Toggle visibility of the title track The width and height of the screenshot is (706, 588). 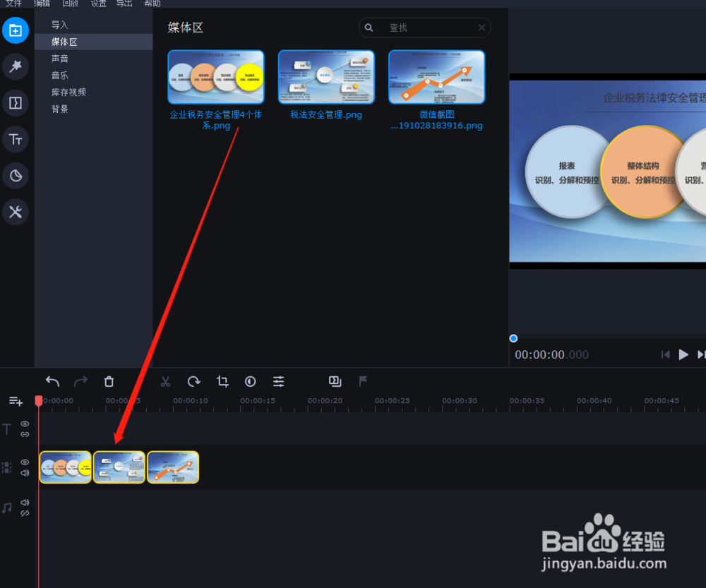click(25, 424)
